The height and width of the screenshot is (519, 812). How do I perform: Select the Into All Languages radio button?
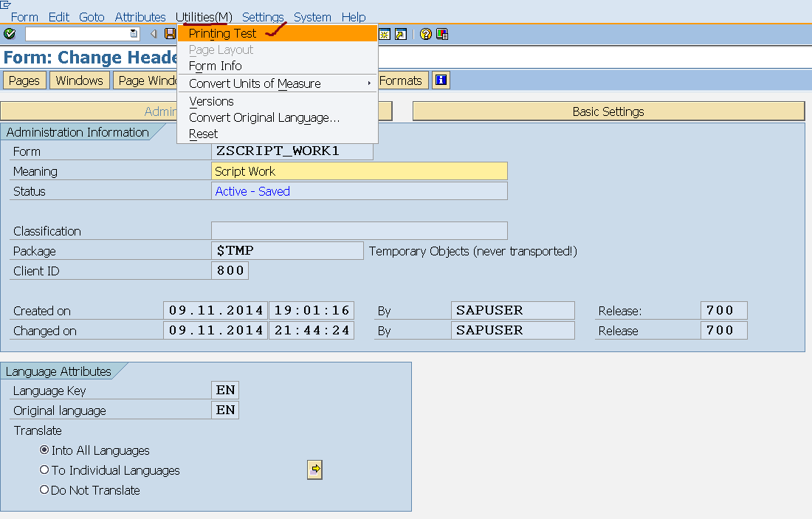pos(44,450)
